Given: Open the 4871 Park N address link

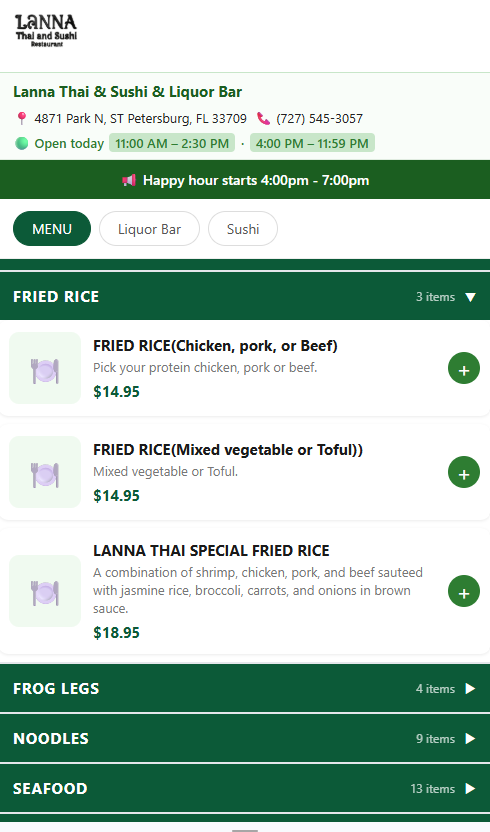Looking at the screenshot, I should [141, 118].
